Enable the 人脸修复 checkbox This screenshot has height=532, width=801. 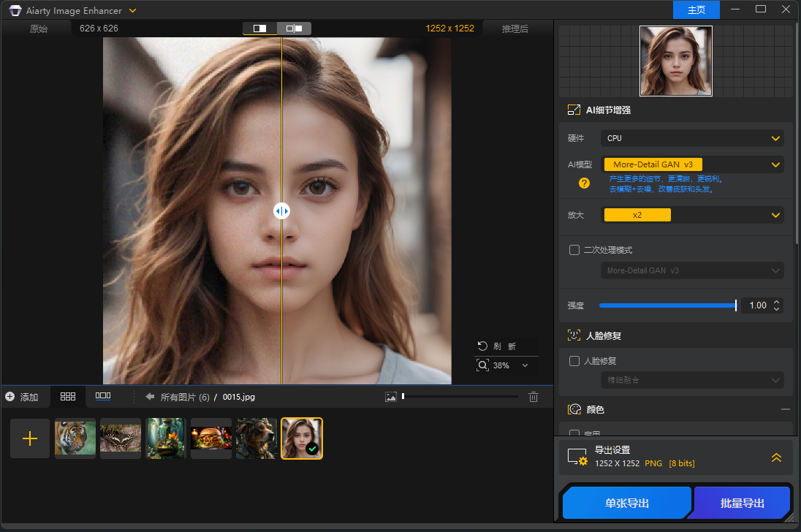[574, 361]
